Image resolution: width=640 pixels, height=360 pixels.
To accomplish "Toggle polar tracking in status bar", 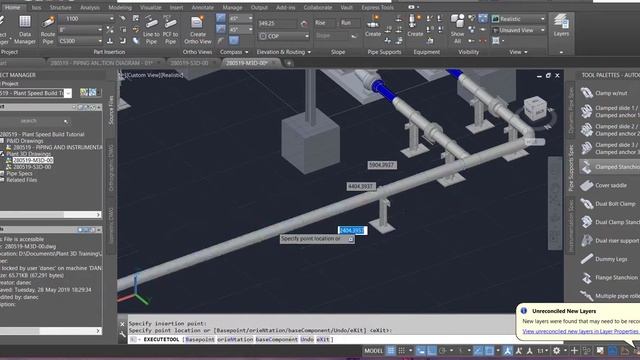I will click(442, 351).
